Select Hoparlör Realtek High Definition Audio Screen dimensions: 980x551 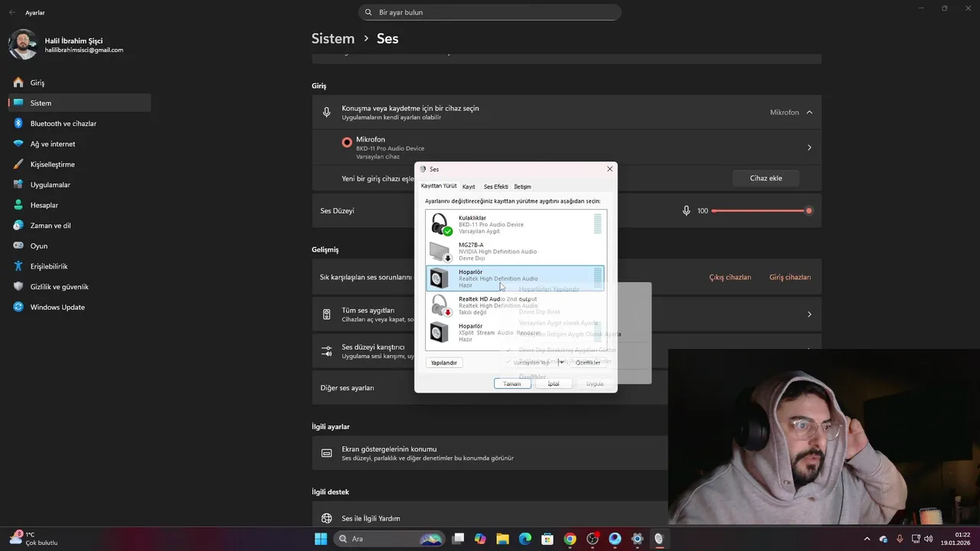pos(514,279)
